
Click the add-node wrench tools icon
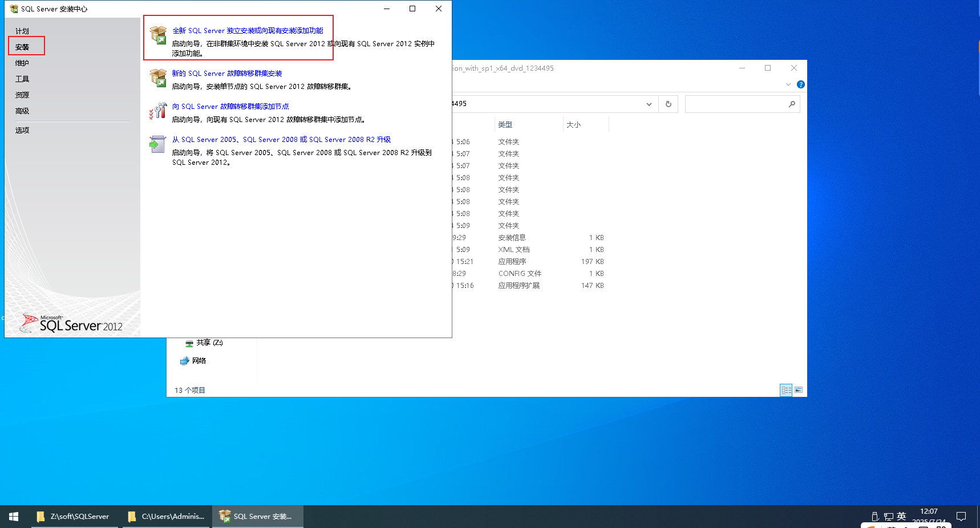(158, 111)
